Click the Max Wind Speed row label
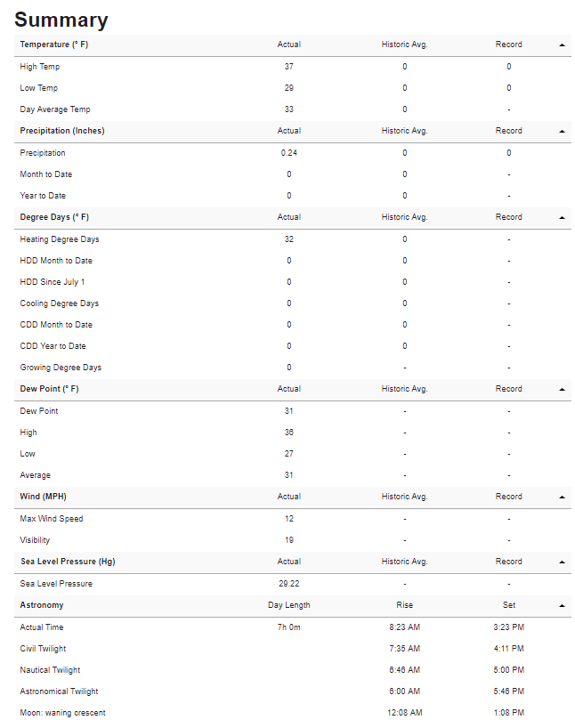Viewport: 575px width, 728px height. 52,519
